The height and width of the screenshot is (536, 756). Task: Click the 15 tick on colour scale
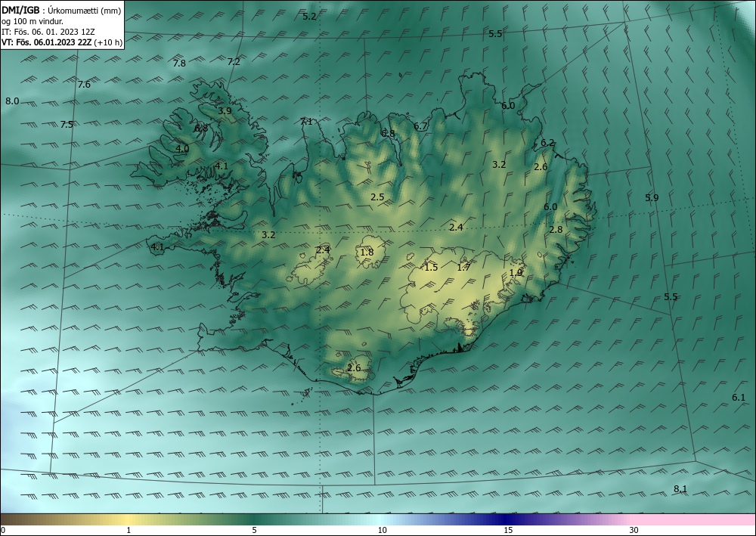tap(508, 530)
